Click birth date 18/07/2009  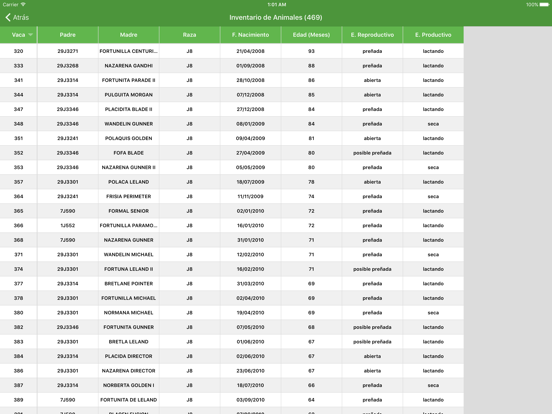click(250, 182)
